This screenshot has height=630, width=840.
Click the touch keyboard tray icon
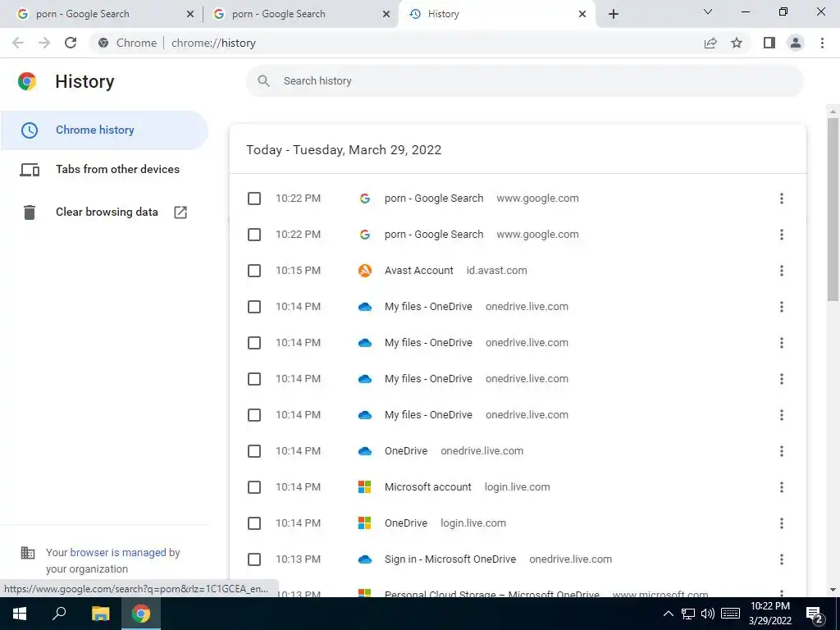point(730,614)
